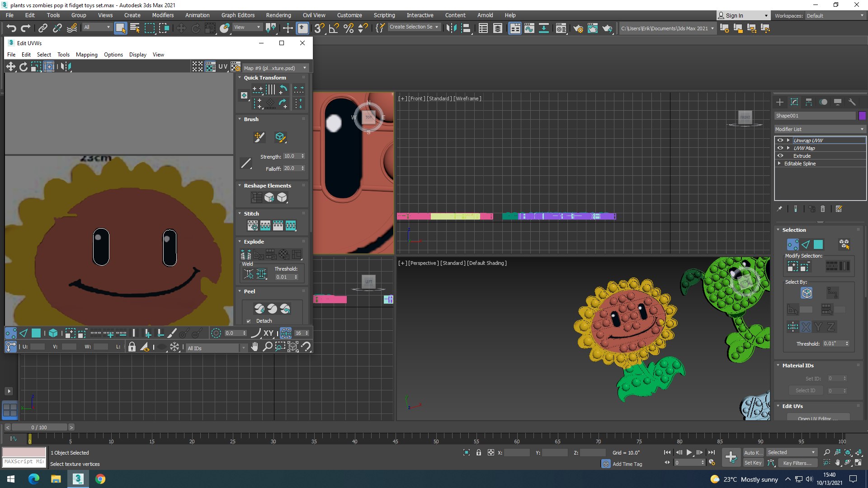Image resolution: width=868 pixels, height=488 pixels.
Task: Click the Freeform mode tool in Edit UVWs
Action: pyautogui.click(x=48, y=67)
